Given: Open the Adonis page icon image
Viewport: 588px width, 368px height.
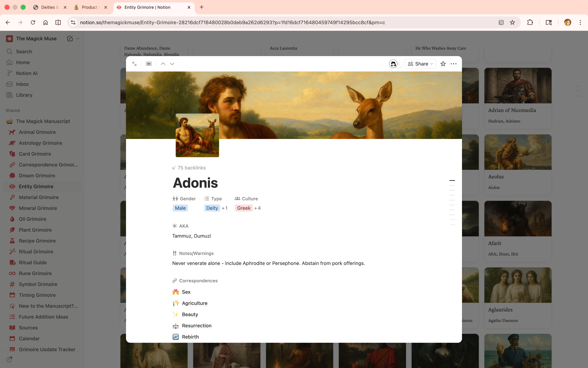Looking at the screenshot, I should point(197,135).
